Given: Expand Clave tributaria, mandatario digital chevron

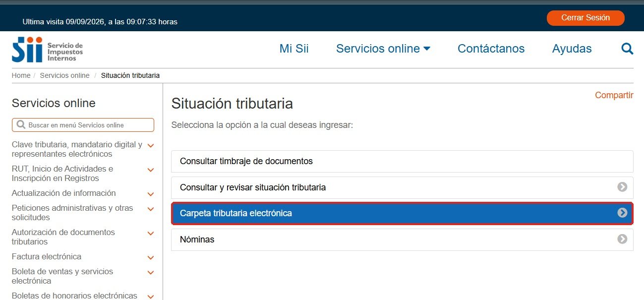Looking at the screenshot, I should click(x=151, y=146).
